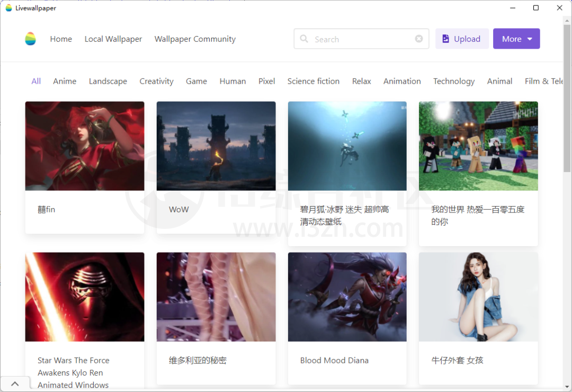The height and width of the screenshot is (392, 572).
Task: Filter by the Human category
Action: tap(233, 81)
